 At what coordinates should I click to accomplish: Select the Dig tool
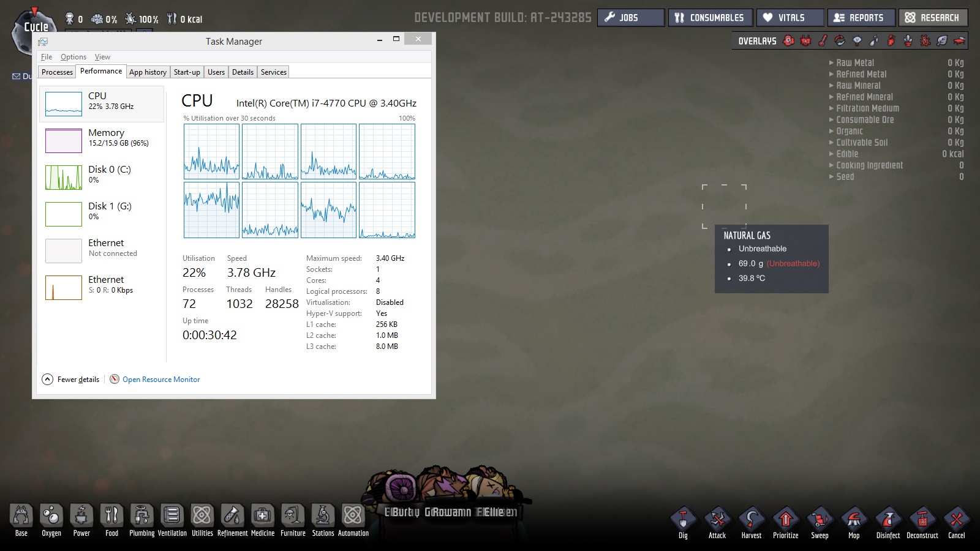pyautogui.click(x=683, y=520)
